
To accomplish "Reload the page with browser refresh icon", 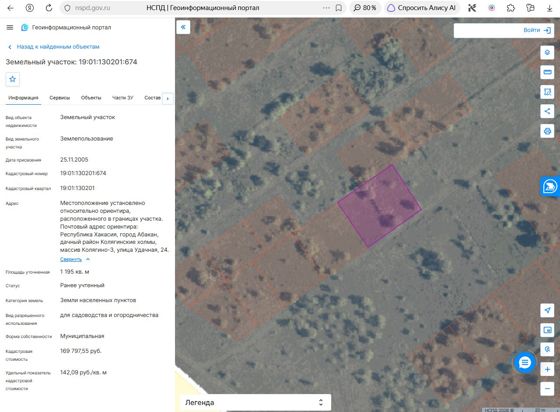I will click(x=49, y=8).
